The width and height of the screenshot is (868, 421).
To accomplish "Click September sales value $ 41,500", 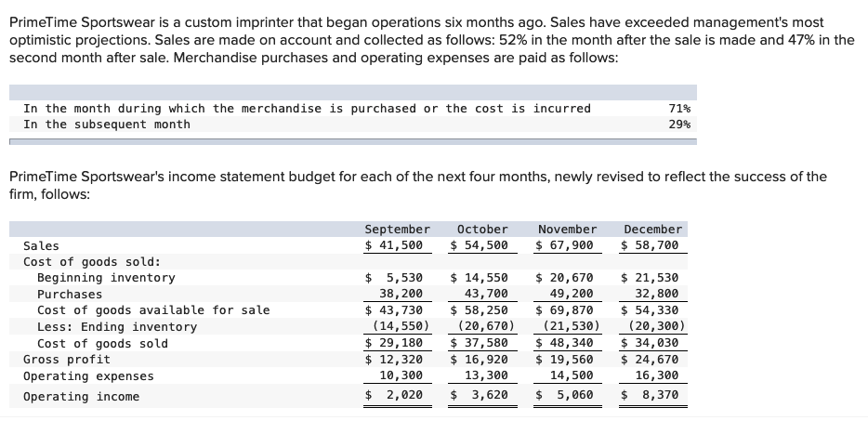I will click(394, 245).
